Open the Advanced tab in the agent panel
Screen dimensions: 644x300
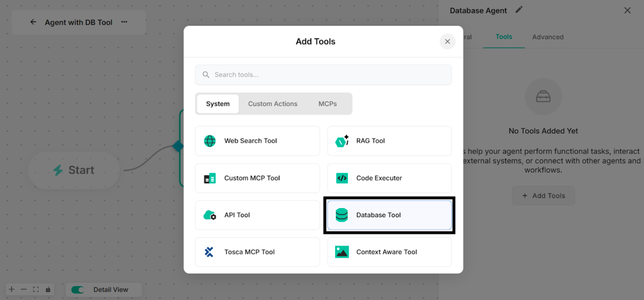point(548,37)
